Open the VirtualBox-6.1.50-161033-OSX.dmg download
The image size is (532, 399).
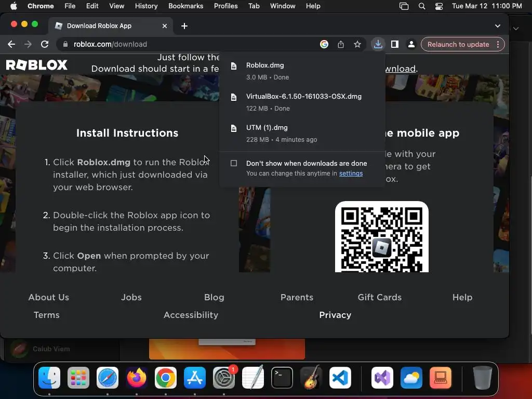(302, 102)
